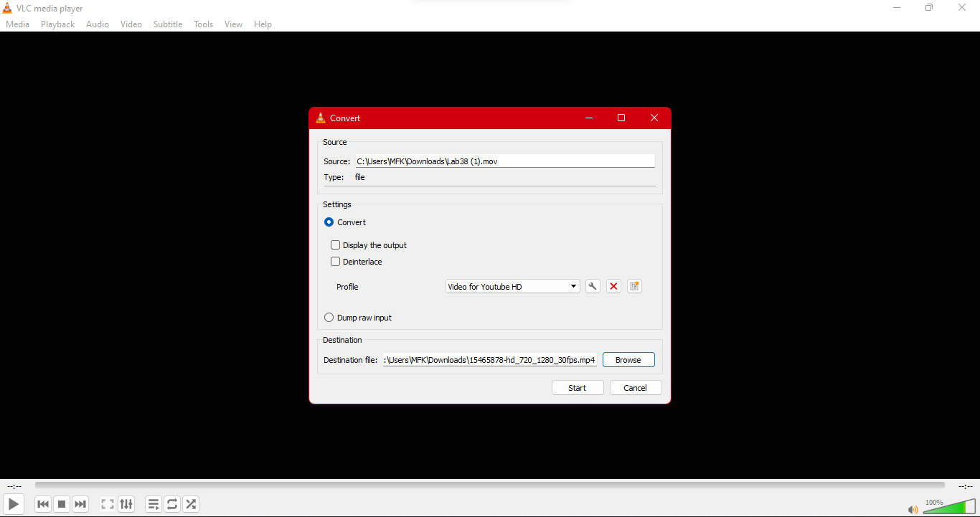Click the volume slider at 100%
The image size is (980, 517).
point(949,508)
